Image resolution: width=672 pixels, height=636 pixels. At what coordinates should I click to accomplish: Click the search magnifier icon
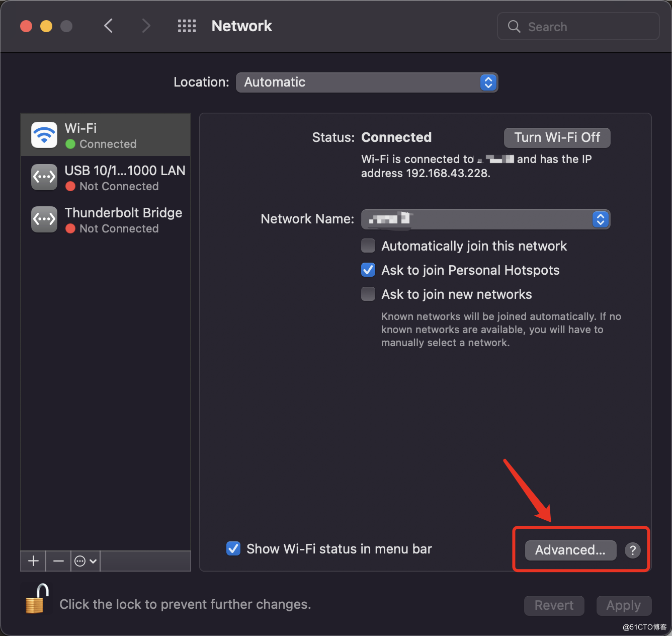tap(514, 26)
